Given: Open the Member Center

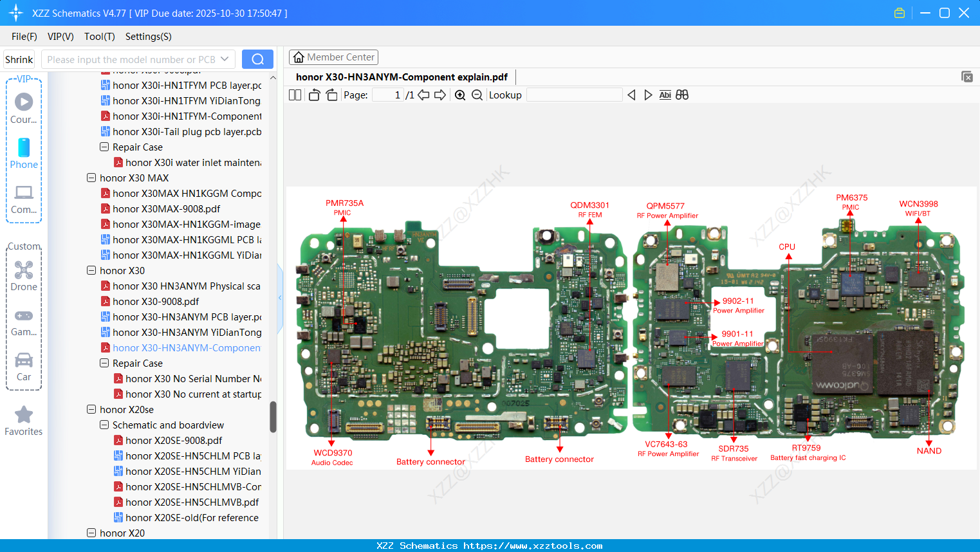Looking at the screenshot, I should point(333,57).
